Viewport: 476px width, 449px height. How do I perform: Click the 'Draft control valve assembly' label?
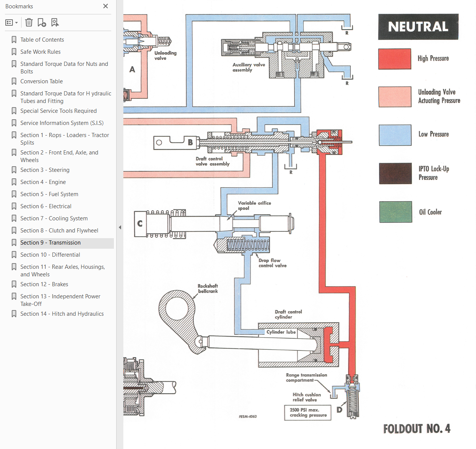pyautogui.click(x=213, y=161)
